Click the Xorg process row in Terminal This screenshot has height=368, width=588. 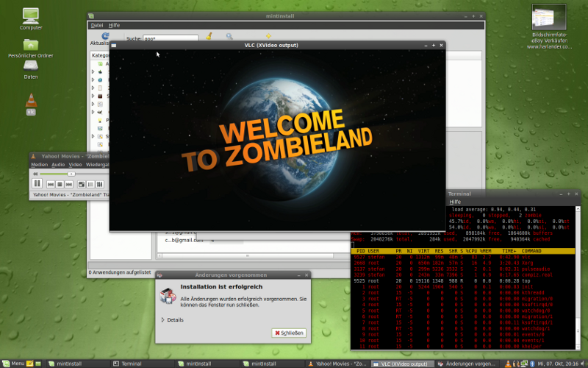[x=463, y=263]
